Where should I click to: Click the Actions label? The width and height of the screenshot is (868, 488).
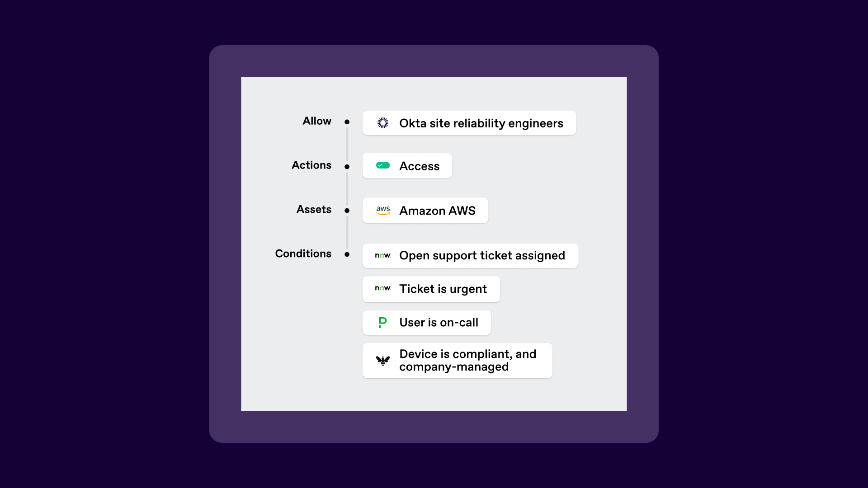point(311,165)
